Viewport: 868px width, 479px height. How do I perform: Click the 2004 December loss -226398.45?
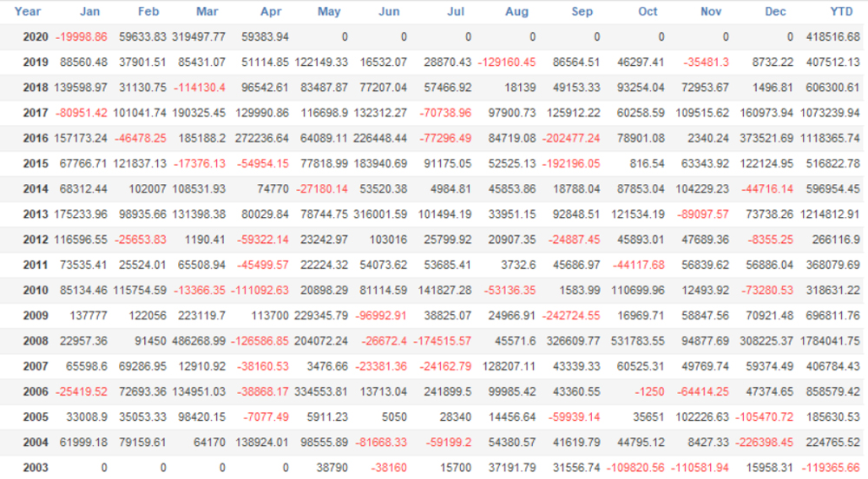[x=762, y=443]
